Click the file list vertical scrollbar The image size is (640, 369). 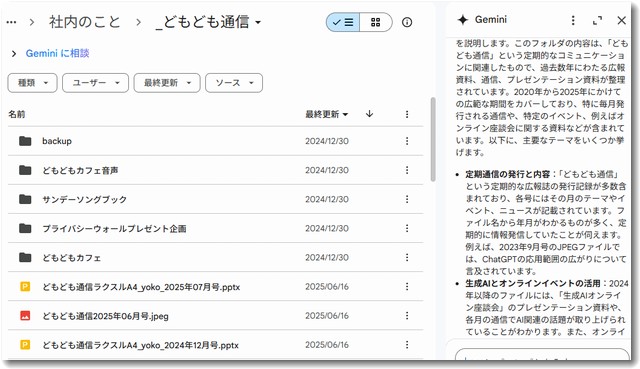(x=433, y=139)
